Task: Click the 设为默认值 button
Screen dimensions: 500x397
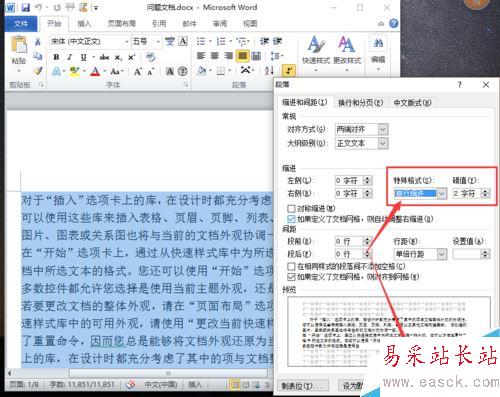Action: [x=352, y=386]
